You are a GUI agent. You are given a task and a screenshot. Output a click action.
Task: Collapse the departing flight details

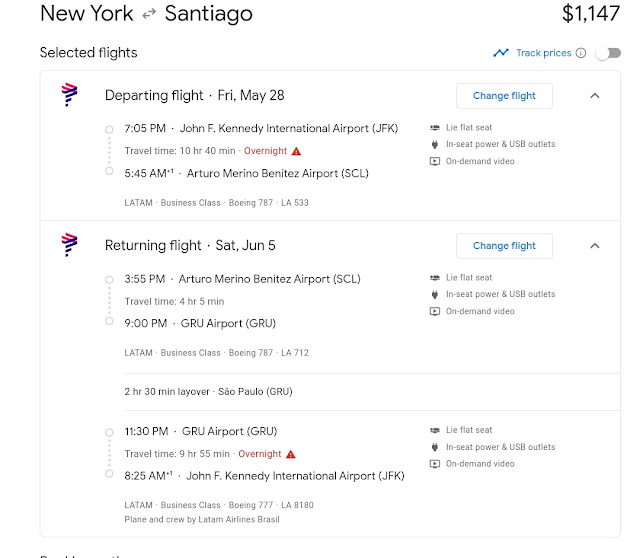coord(595,96)
